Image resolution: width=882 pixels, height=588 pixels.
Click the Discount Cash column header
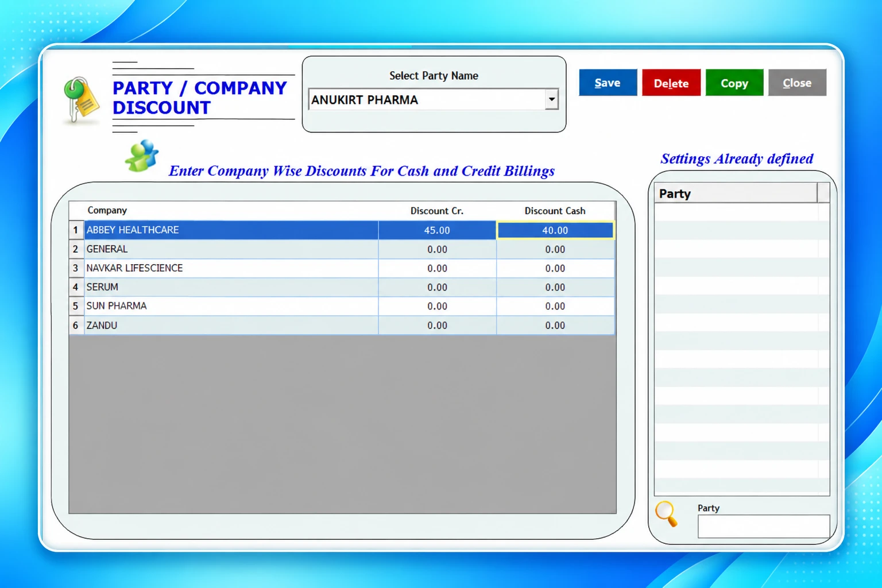(x=555, y=211)
